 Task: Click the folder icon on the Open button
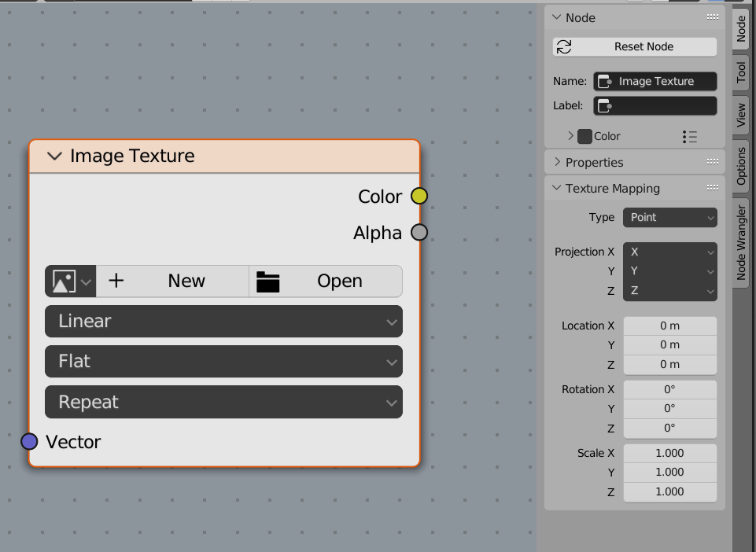tap(268, 282)
